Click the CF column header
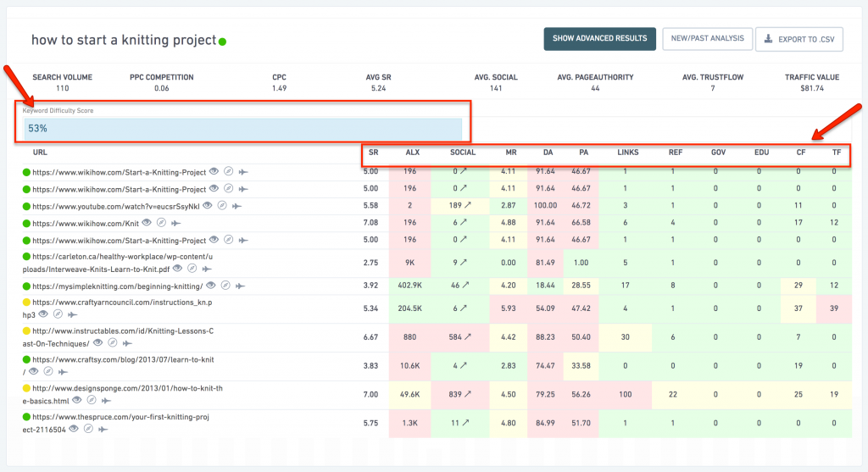Image resolution: width=868 pixels, height=472 pixels. coord(801,153)
